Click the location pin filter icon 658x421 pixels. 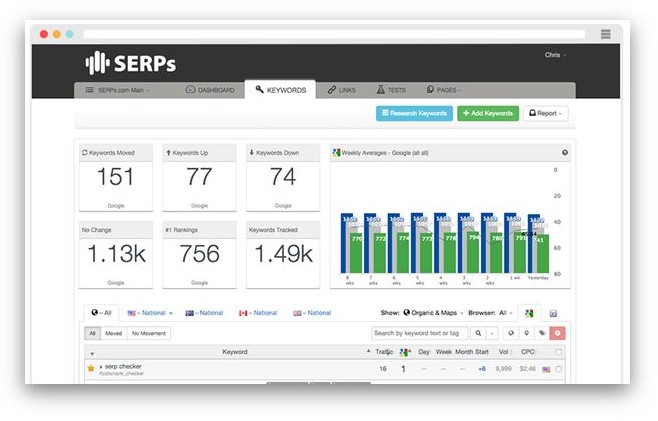click(x=526, y=333)
